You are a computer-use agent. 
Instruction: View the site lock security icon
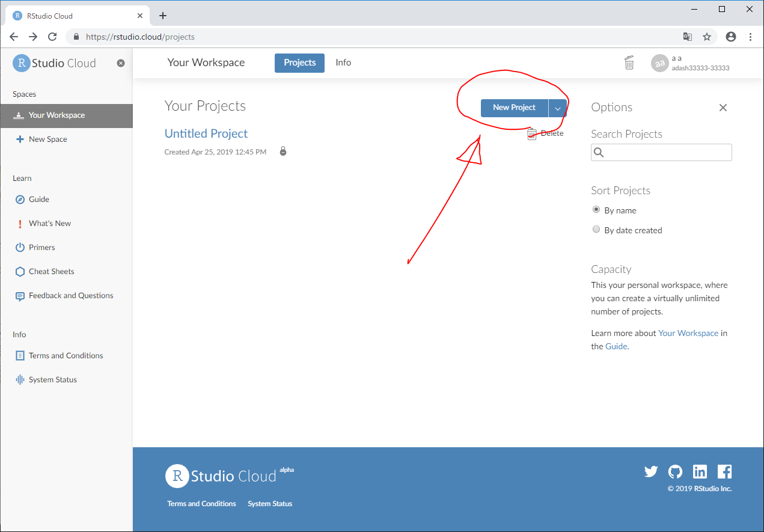[76, 37]
